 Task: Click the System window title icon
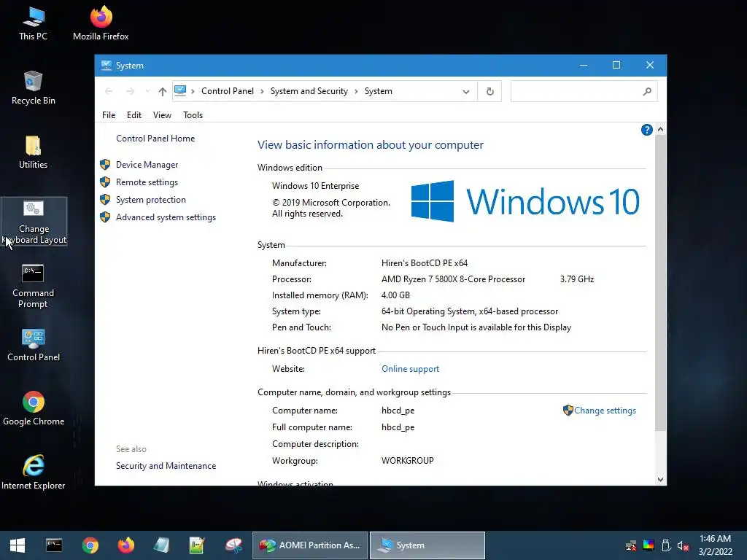[x=107, y=65]
